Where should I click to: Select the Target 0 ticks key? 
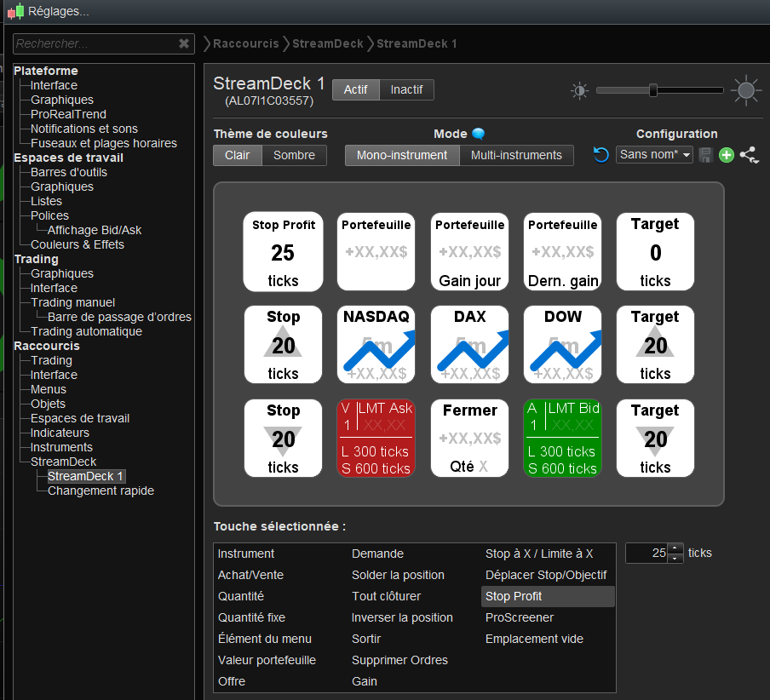click(x=655, y=252)
